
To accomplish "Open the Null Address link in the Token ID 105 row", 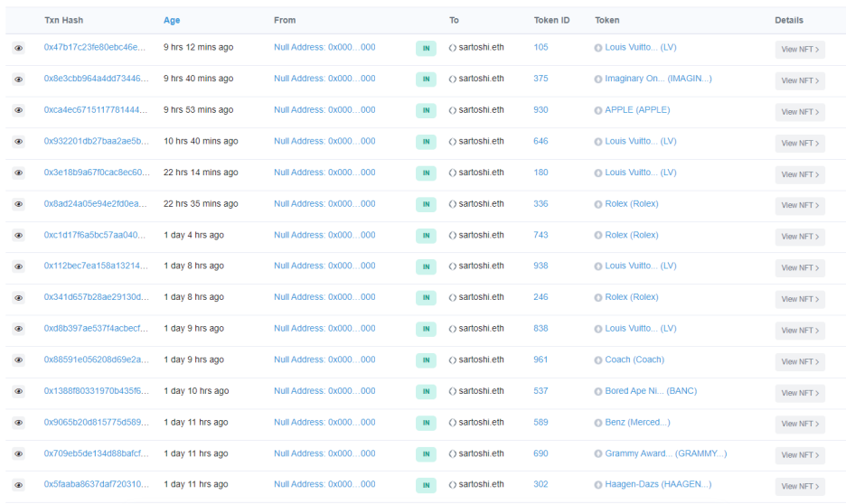I will click(x=324, y=47).
